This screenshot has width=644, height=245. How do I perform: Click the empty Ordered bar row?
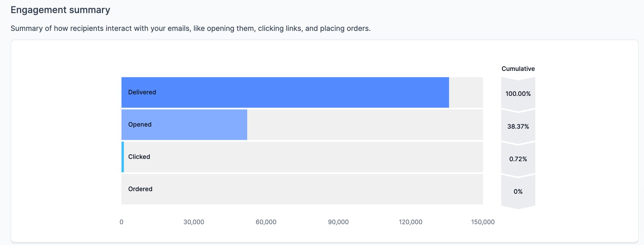[x=302, y=189]
